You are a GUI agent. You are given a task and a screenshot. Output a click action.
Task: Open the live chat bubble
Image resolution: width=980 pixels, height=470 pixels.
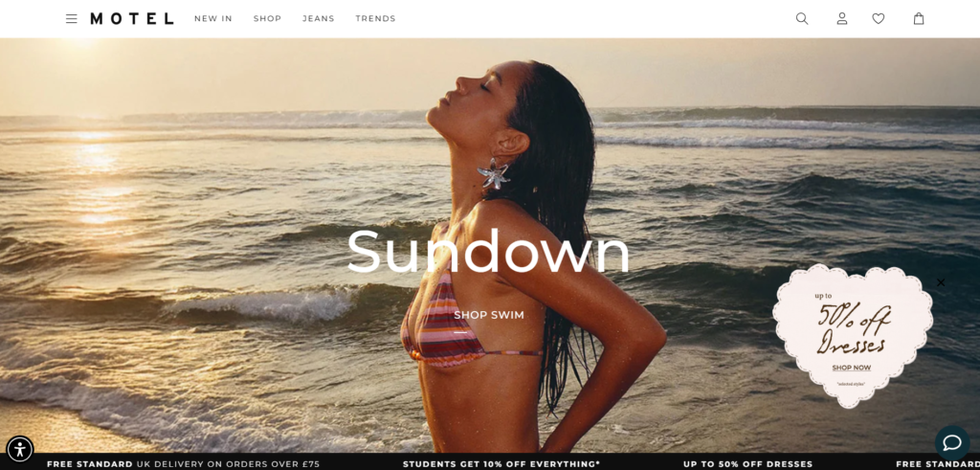pyautogui.click(x=952, y=443)
